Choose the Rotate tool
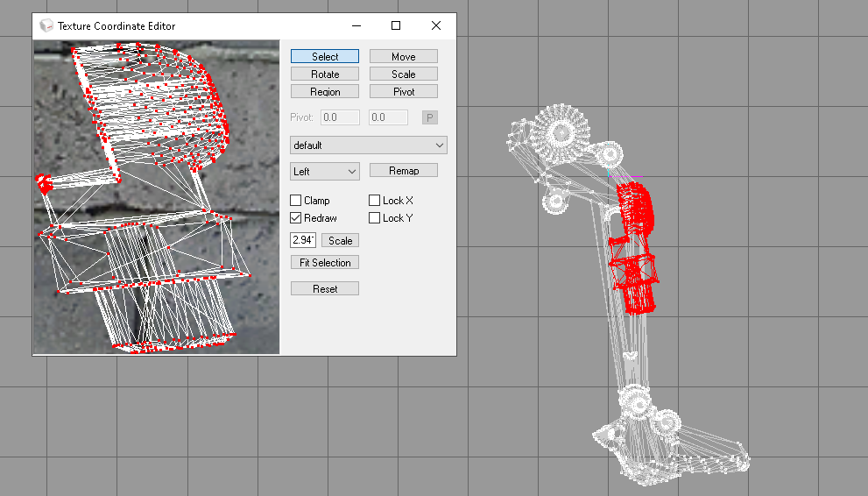The height and width of the screenshot is (496, 868). click(325, 74)
